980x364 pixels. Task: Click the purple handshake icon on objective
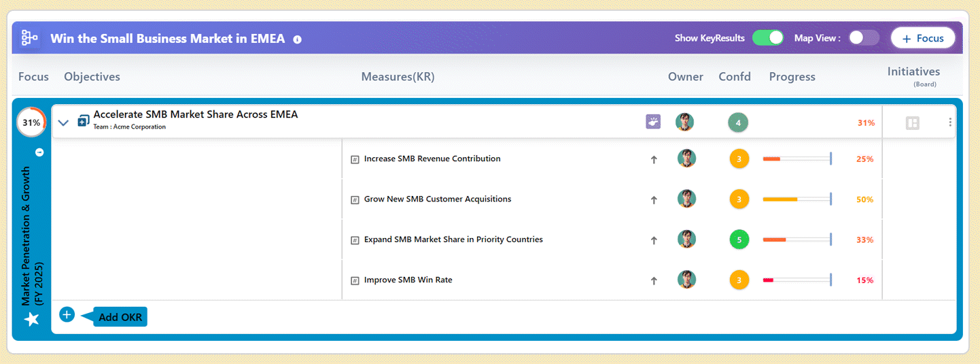click(652, 122)
